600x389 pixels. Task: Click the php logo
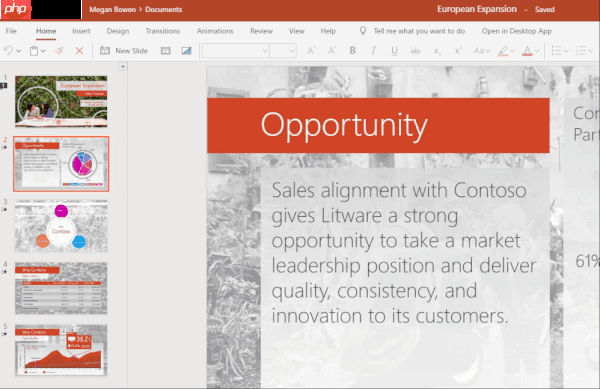pyautogui.click(x=16, y=9)
